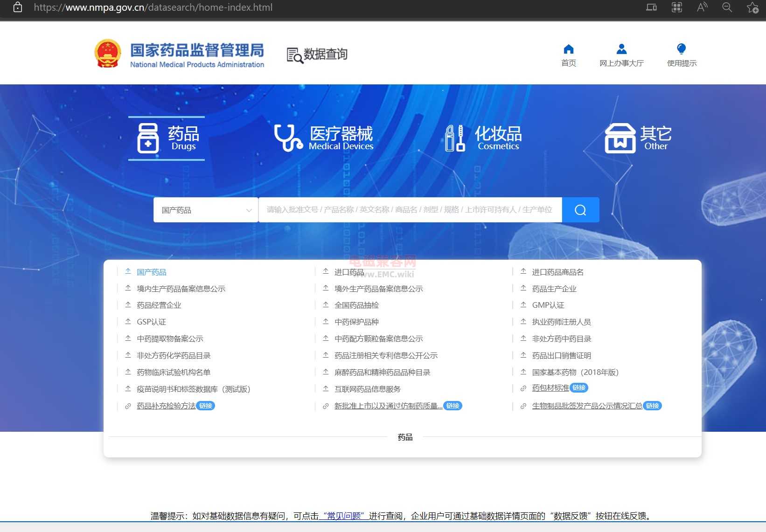Click the Other store icon

[x=620, y=138]
